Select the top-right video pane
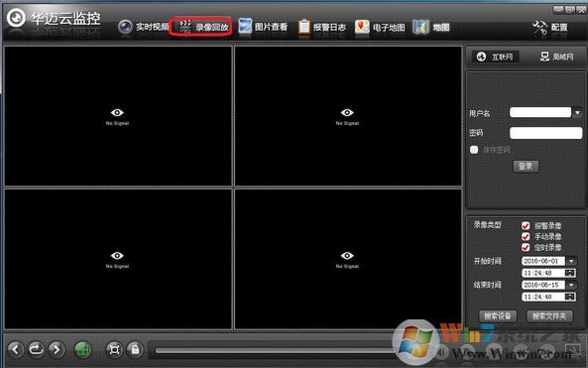The height and width of the screenshot is (368, 588). tap(348, 116)
